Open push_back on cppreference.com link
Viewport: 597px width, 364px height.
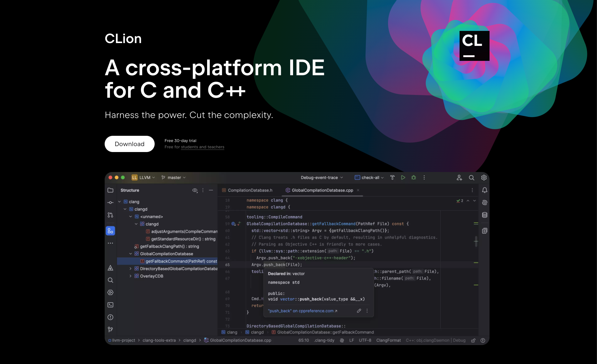coord(302,311)
